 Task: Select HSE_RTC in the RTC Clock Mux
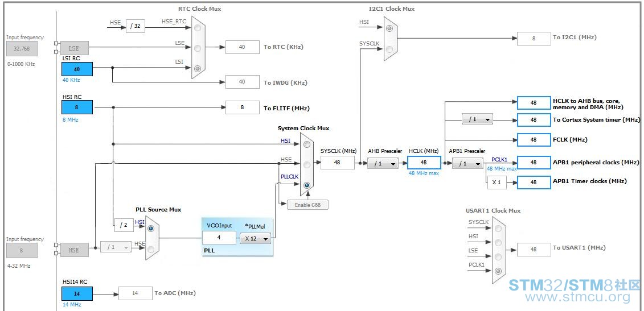coord(198,28)
